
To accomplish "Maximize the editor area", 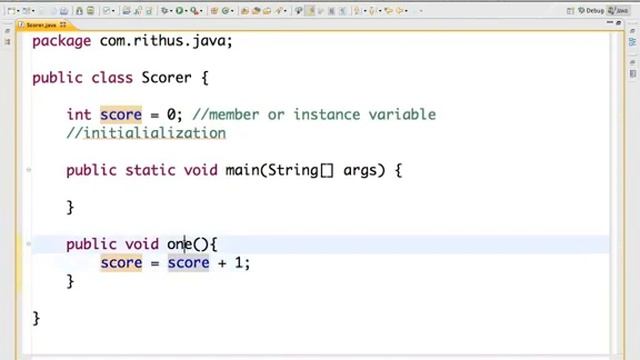I will [618, 23].
